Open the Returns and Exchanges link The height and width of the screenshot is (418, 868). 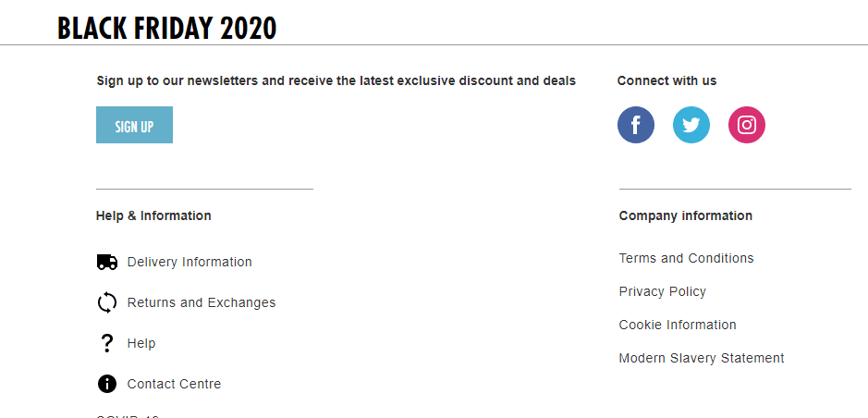[202, 302]
